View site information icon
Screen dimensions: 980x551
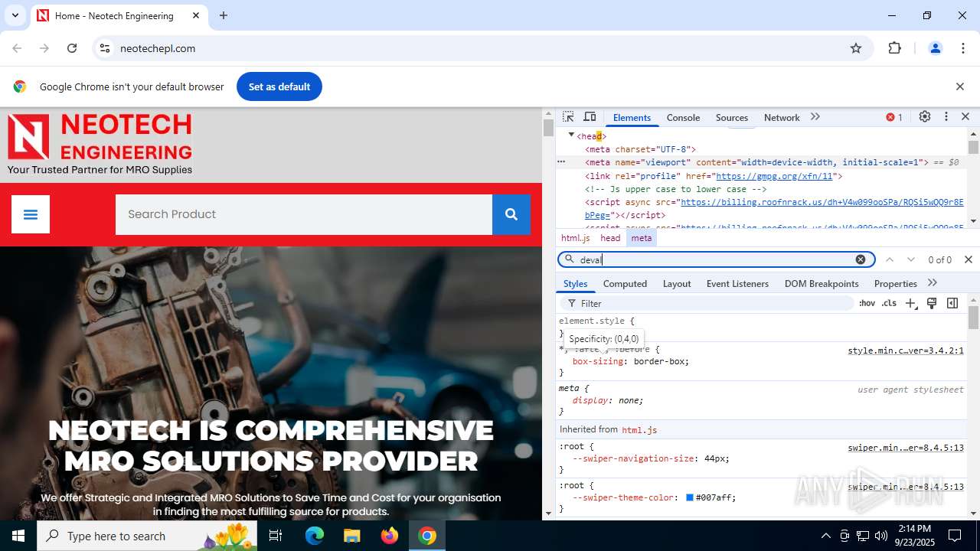click(x=106, y=48)
